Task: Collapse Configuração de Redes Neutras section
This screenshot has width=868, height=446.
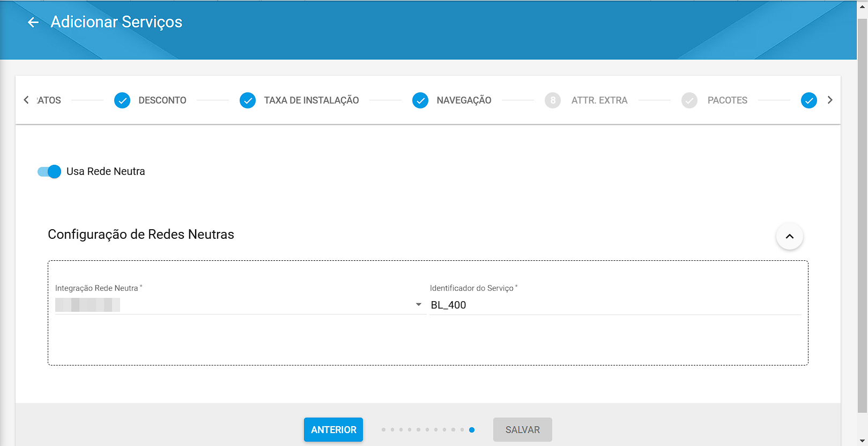Action: click(x=790, y=236)
